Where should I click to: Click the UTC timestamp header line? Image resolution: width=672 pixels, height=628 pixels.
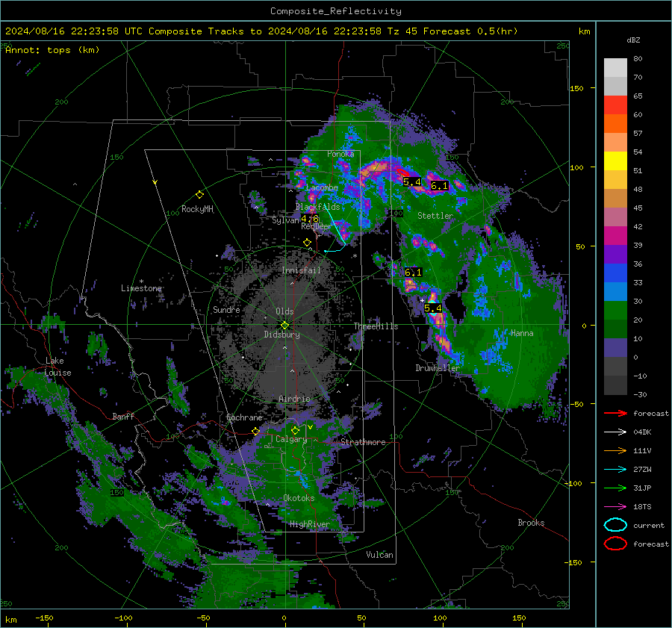[x=261, y=31]
